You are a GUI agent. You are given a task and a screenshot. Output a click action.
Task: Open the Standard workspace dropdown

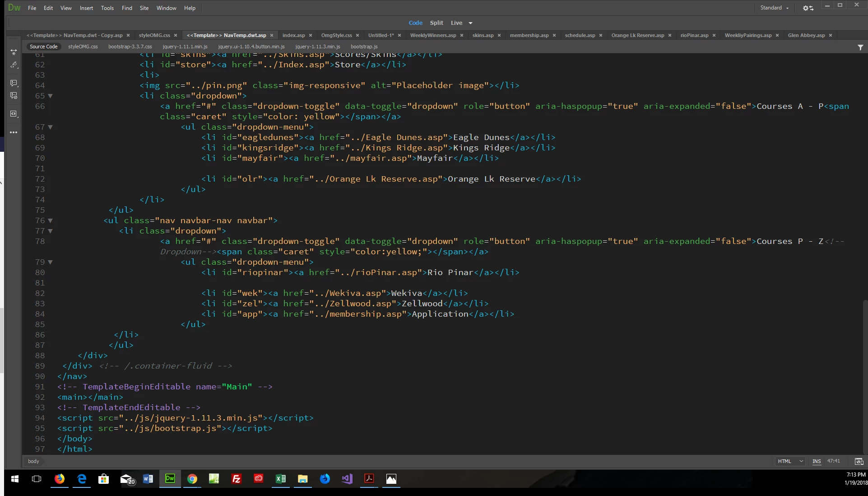point(774,8)
